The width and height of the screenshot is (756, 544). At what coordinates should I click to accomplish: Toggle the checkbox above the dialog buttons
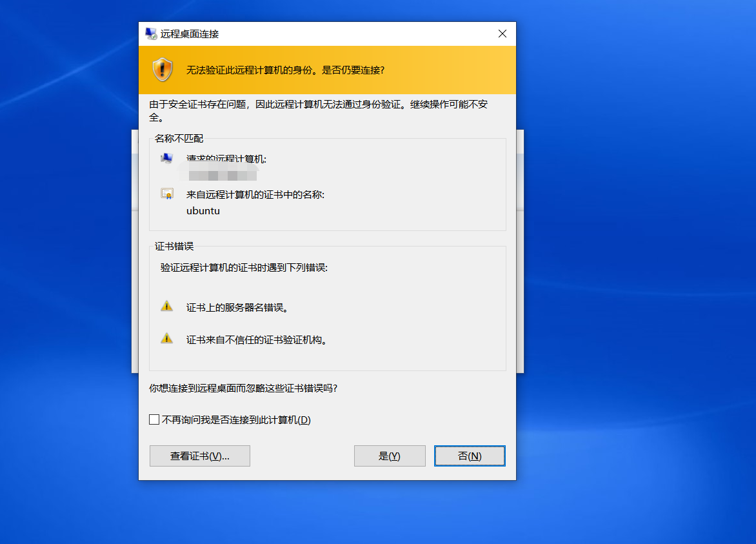tap(154, 419)
